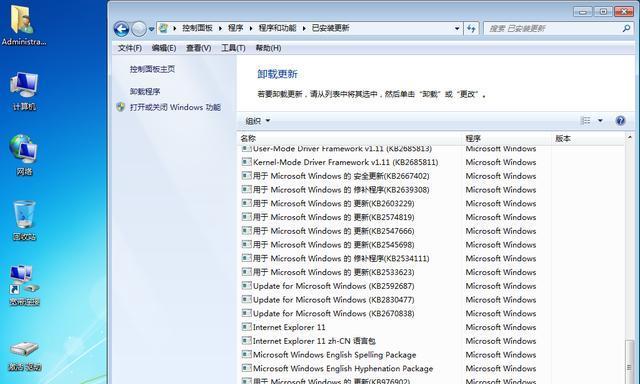
Task: Click icon of Update KB2670838 row
Action: 246,313
